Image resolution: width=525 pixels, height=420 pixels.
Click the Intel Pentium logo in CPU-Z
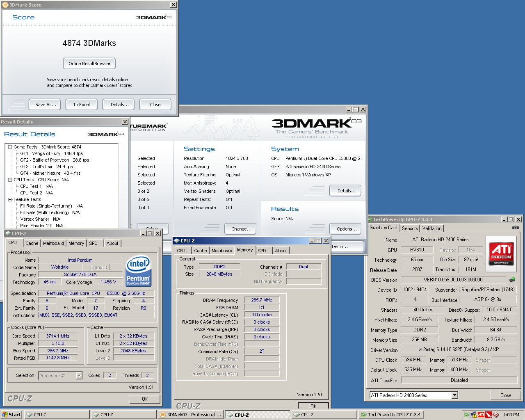(138, 271)
